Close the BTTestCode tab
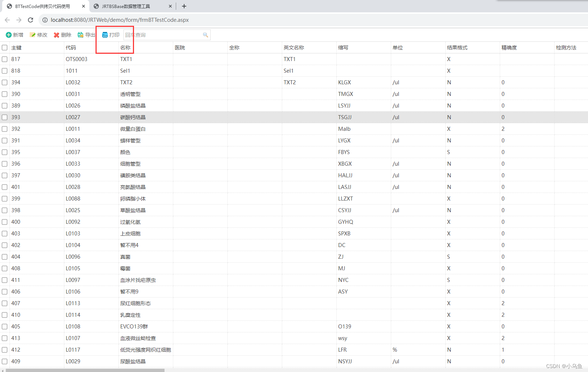The width and height of the screenshot is (588, 372). [84, 6]
